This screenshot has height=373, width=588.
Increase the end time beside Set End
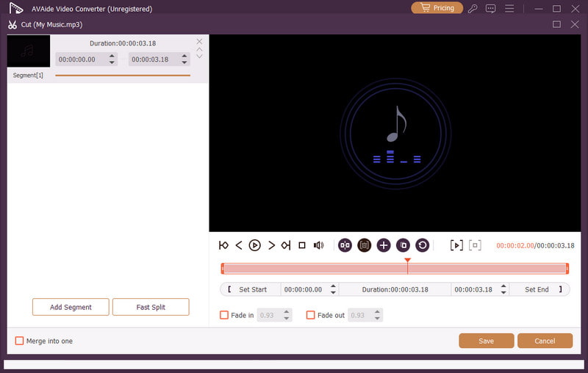tap(503, 286)
